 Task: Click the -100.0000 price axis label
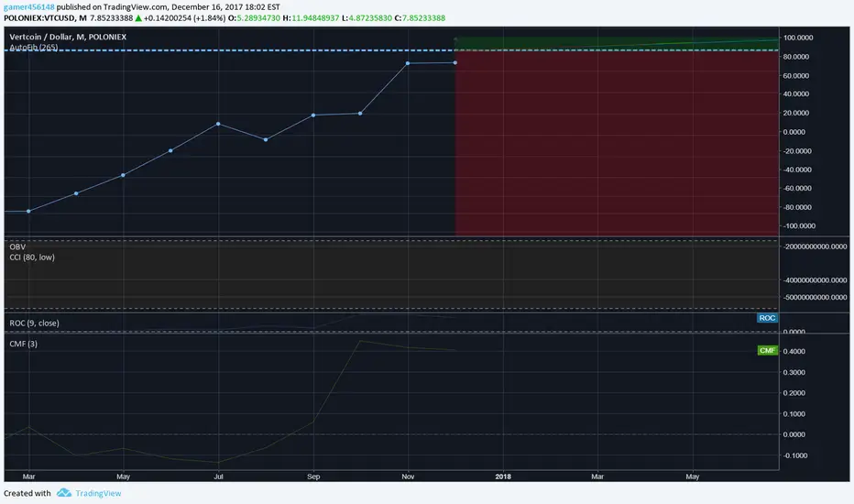coord(799,225)
